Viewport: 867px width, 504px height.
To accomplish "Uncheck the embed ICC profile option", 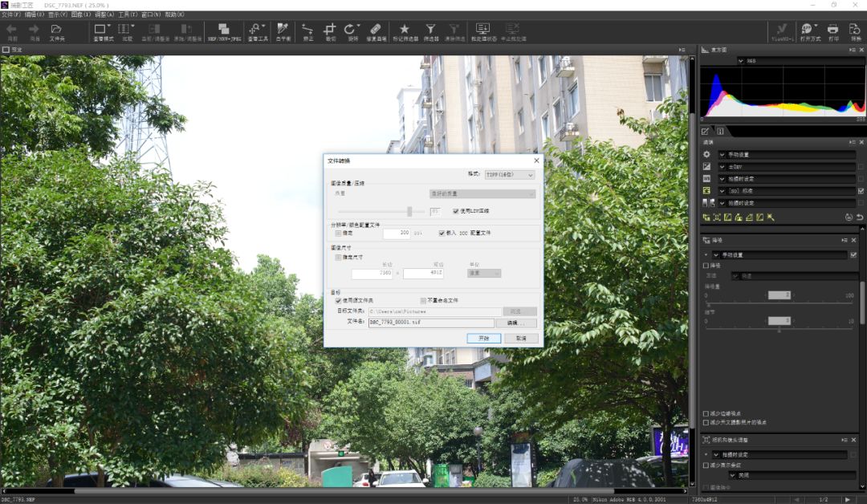I will 441,233.
